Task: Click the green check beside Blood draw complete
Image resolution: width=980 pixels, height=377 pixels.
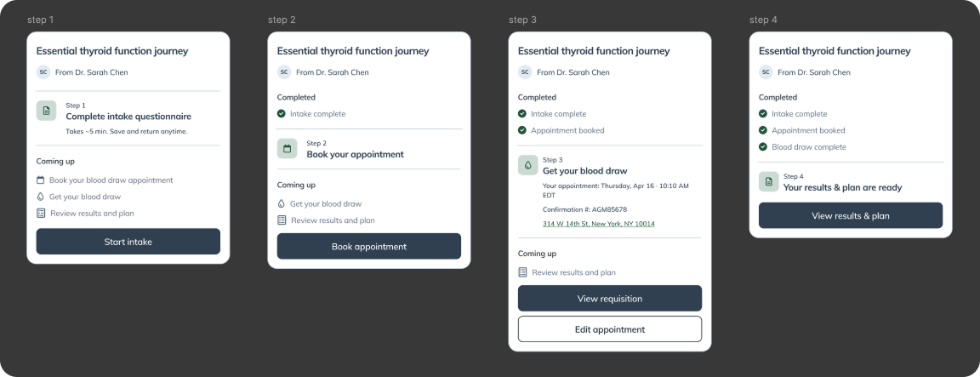Action: [762, 147]
